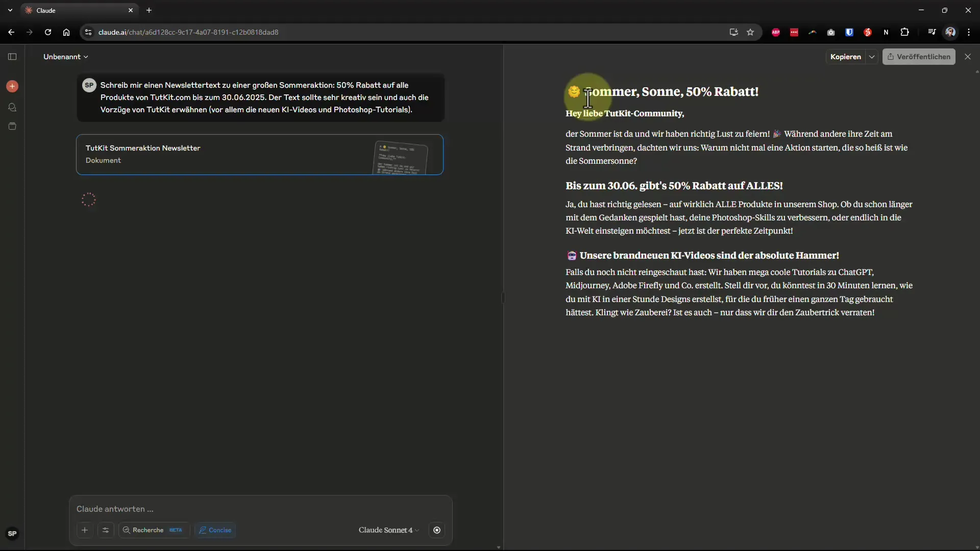Close the Claude browser tab

point(131,10)
